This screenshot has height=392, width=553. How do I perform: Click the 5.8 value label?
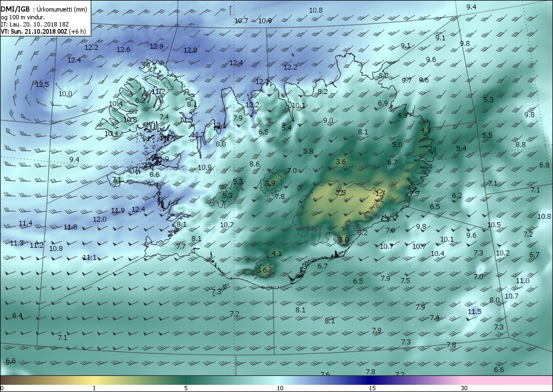[308, 151]
